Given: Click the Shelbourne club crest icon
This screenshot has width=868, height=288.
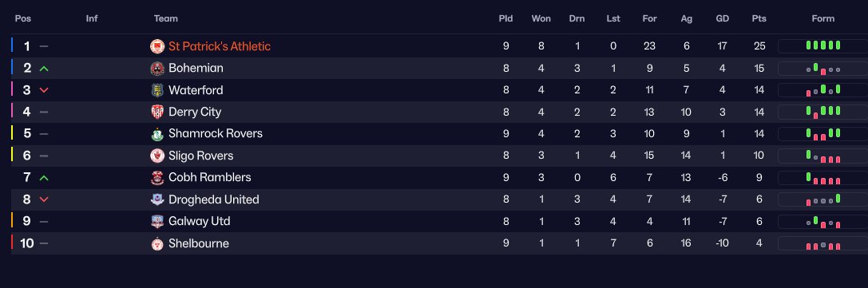Looking at the screenshot, I should coord(158,244).
